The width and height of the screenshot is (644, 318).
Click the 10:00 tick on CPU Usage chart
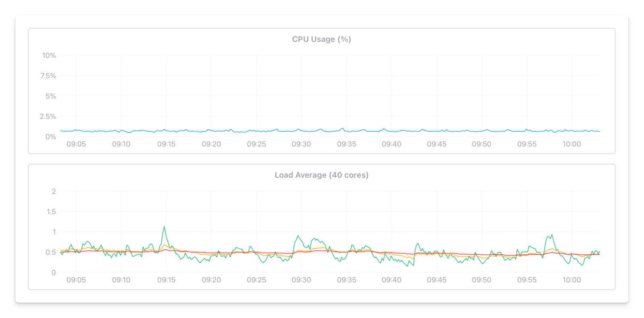tap(572, 144)
